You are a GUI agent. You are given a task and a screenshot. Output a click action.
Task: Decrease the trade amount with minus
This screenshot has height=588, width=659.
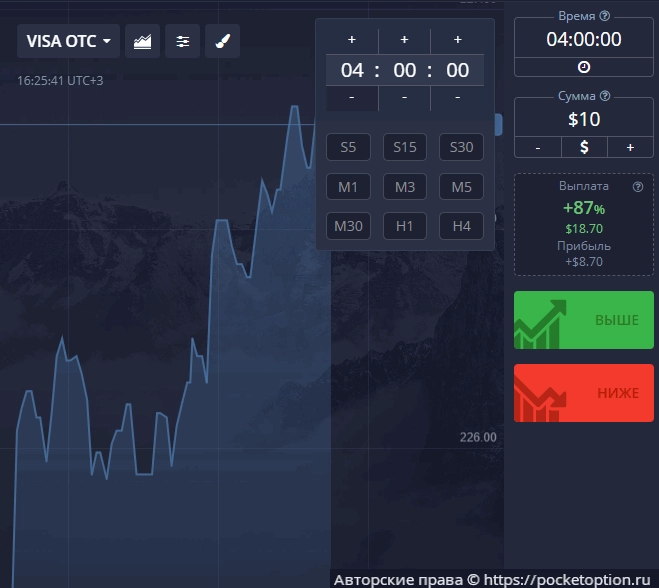pyautogui.click(x=538, y=147)
